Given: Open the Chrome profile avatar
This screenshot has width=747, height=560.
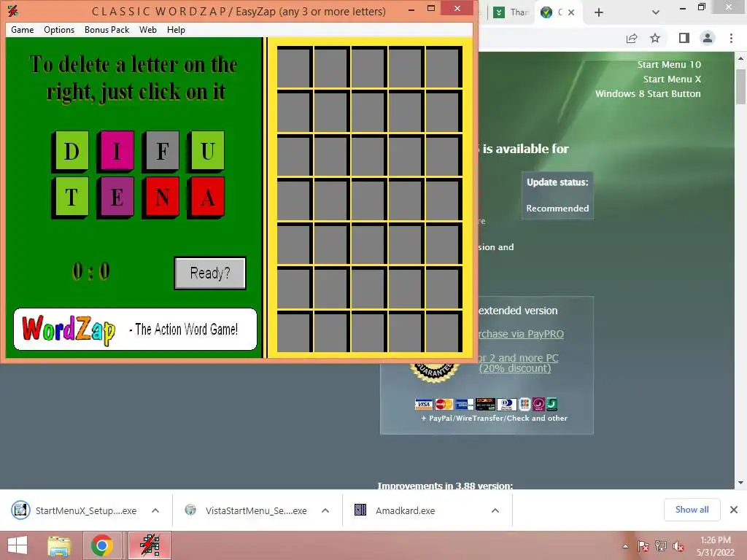Looking at the screenshot, I should [708, 38].
